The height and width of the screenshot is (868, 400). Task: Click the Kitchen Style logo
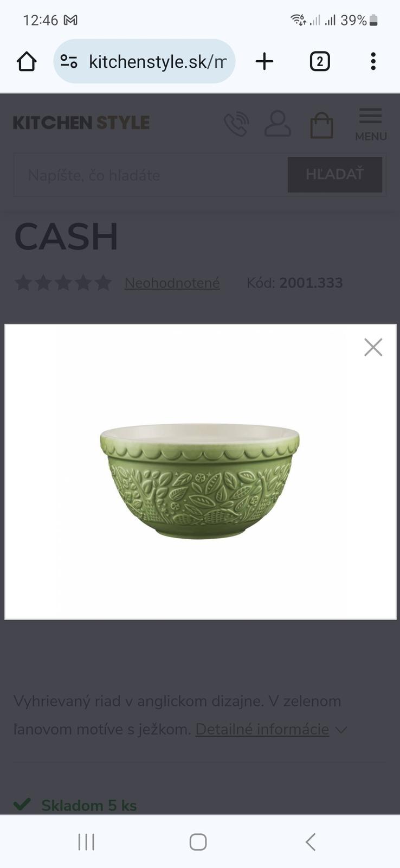[x=81, y=123]
